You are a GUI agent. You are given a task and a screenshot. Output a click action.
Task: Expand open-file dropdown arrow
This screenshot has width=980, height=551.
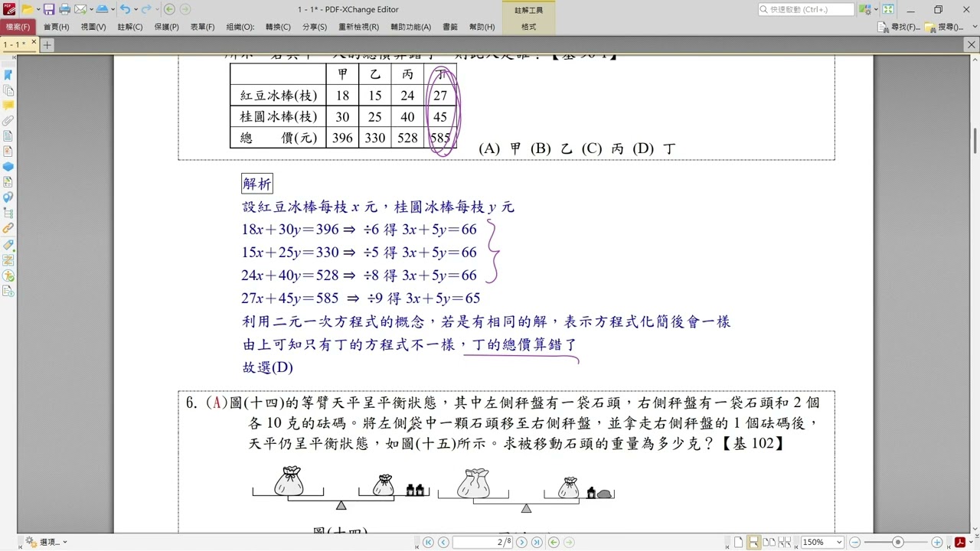[38, 9]
